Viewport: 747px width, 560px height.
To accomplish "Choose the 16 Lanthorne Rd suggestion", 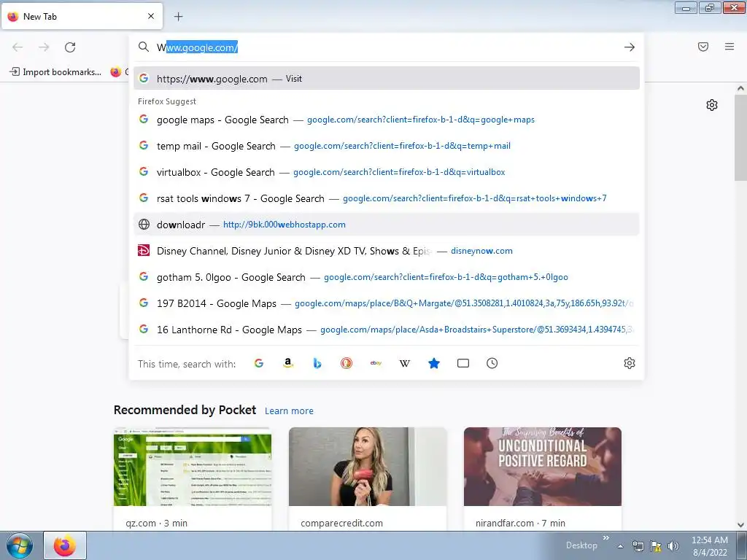I will tap(387, 329).
